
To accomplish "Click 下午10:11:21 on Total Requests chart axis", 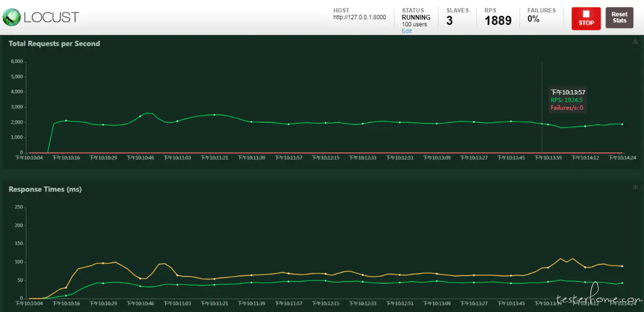I will click(x=214, y=158).
